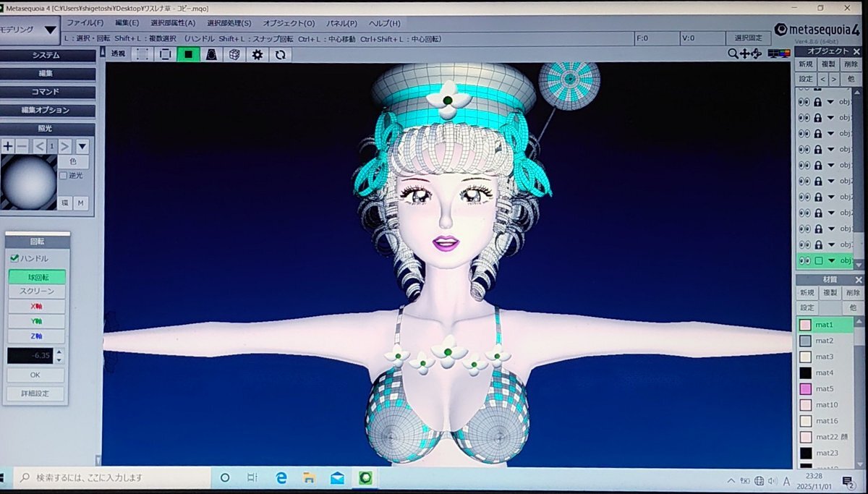
Task: Select 球回転 rotation mode
Action: click(36, 277)
